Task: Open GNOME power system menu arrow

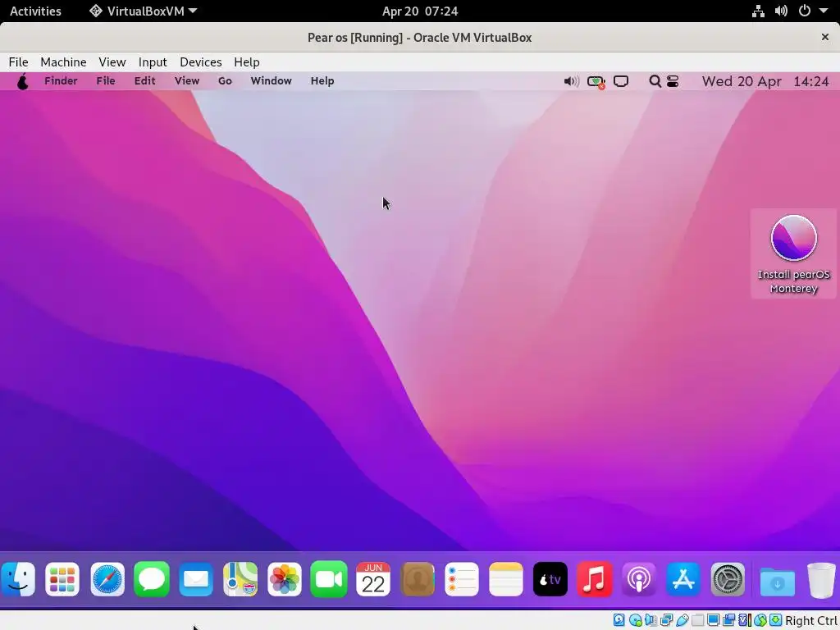Action: (x=824, y=11)
